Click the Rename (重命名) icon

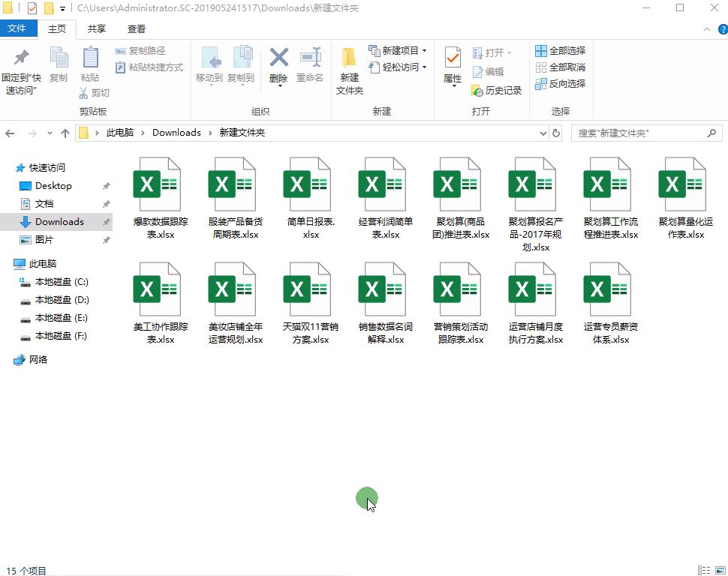coord(310,58)
